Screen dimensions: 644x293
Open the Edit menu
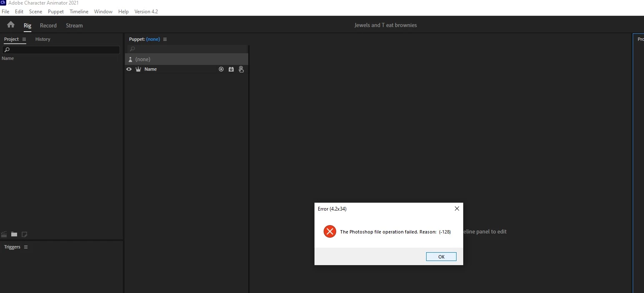19,12
